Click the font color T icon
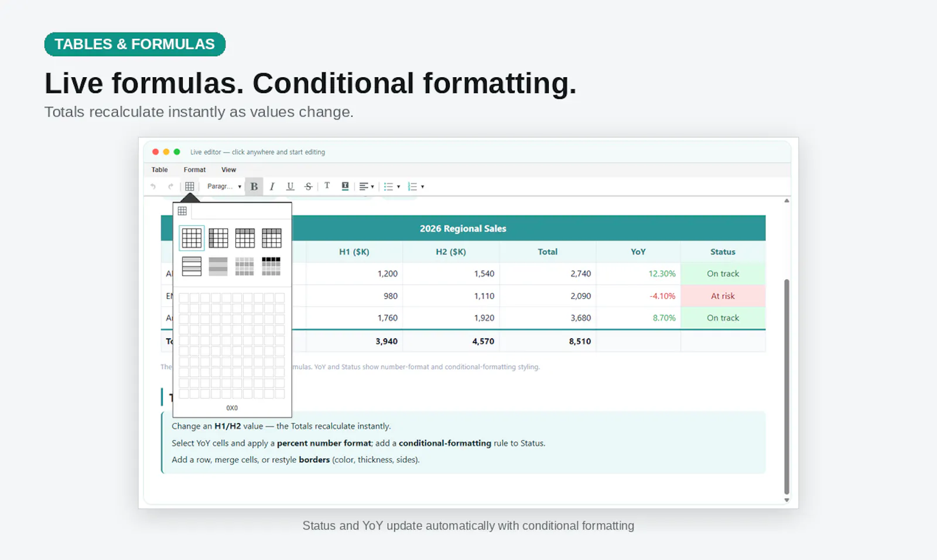The width and height of the screenshot is (937, 560). click(x=327, y=186)
